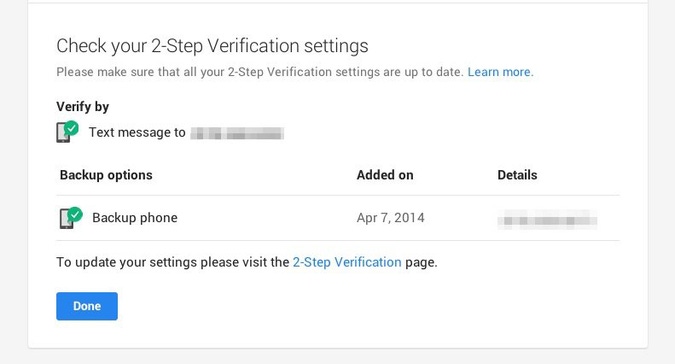The image size is (675, 364).
Task: Click the Text message to label
Action: pyautogui.click(x=137, y=133)
